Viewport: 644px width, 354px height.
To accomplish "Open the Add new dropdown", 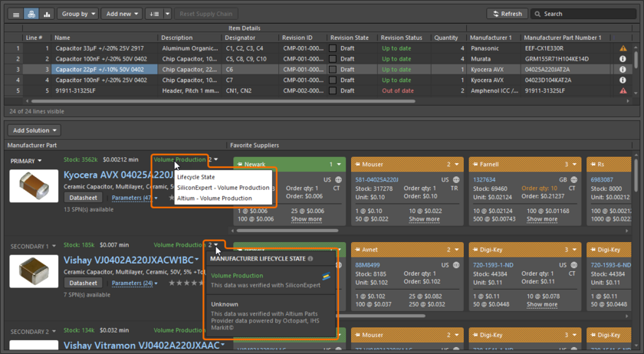I will click(122, 14).
